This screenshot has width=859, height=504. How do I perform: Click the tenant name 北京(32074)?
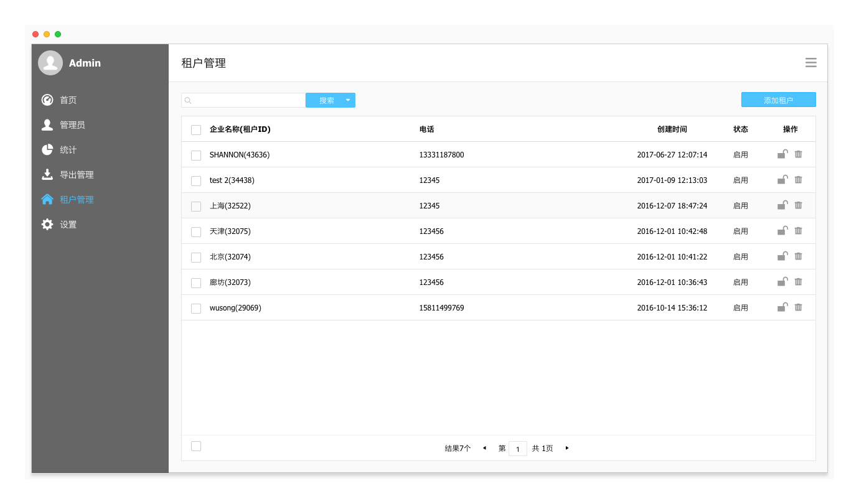[230, 257]
